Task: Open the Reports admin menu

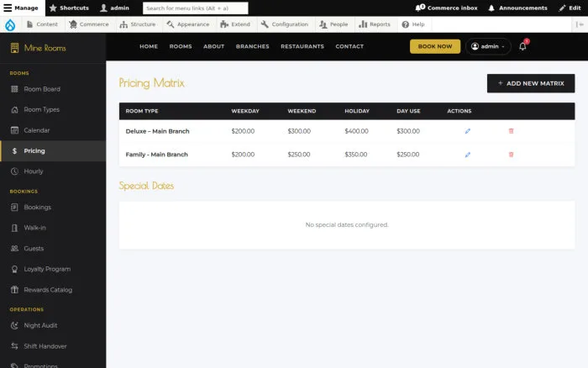Action: [x=375, y=24]
